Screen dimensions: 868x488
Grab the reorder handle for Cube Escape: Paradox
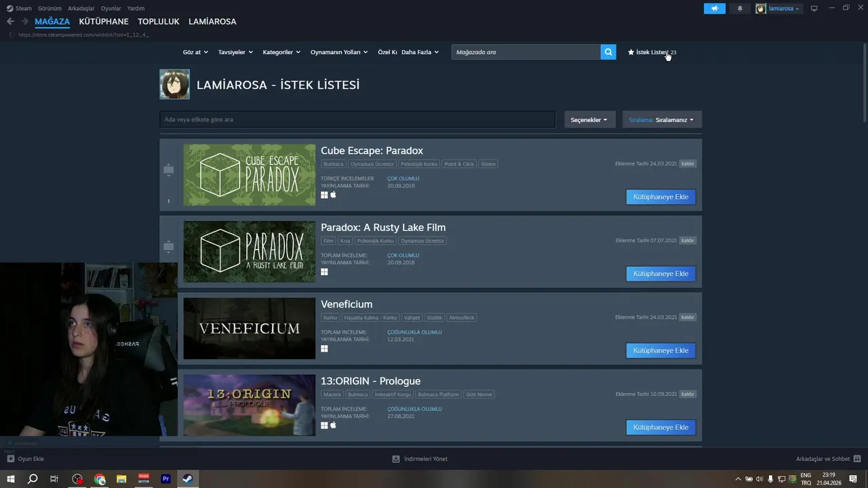(x=169, y=170)
